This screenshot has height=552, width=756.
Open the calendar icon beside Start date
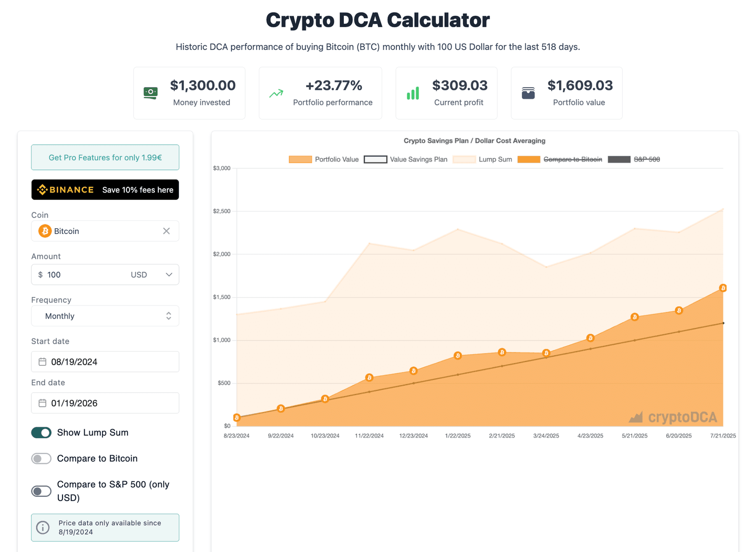(x=42, y=361)
